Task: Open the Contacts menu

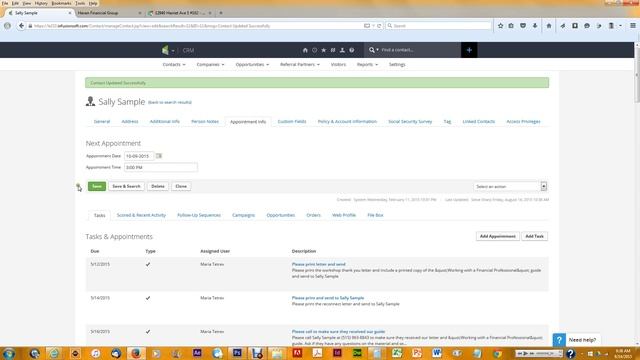Action: (x=174, y=64)
